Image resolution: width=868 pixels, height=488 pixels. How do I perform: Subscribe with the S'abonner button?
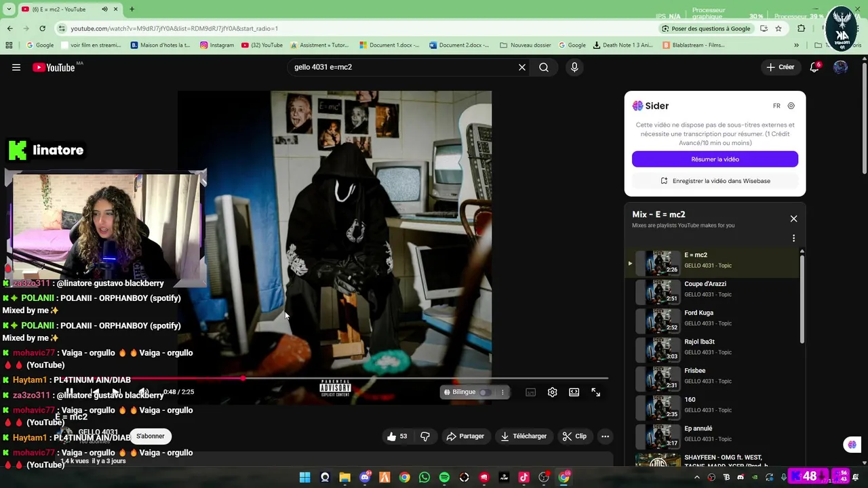point(151,436)
